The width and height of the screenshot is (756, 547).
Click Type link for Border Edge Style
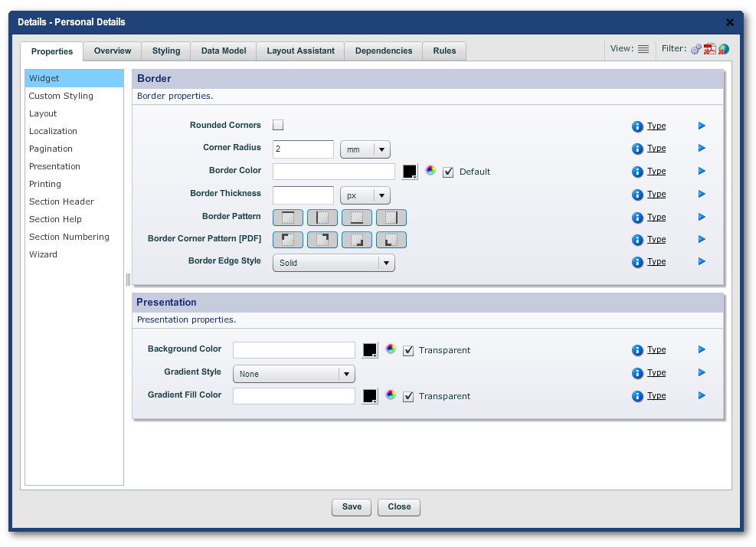pyautogui.click(x=656, y=261)
